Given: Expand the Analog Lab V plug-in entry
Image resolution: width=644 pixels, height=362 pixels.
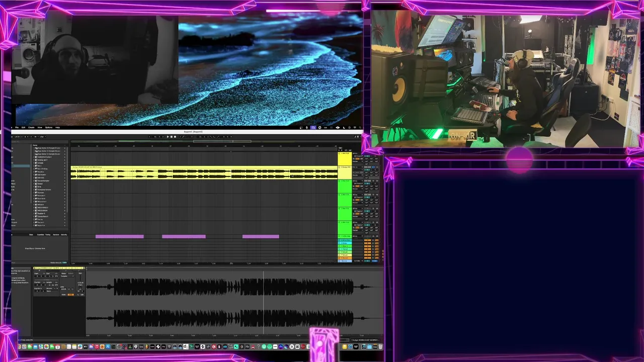Looking at the screenshot, I should coord(33,160).
